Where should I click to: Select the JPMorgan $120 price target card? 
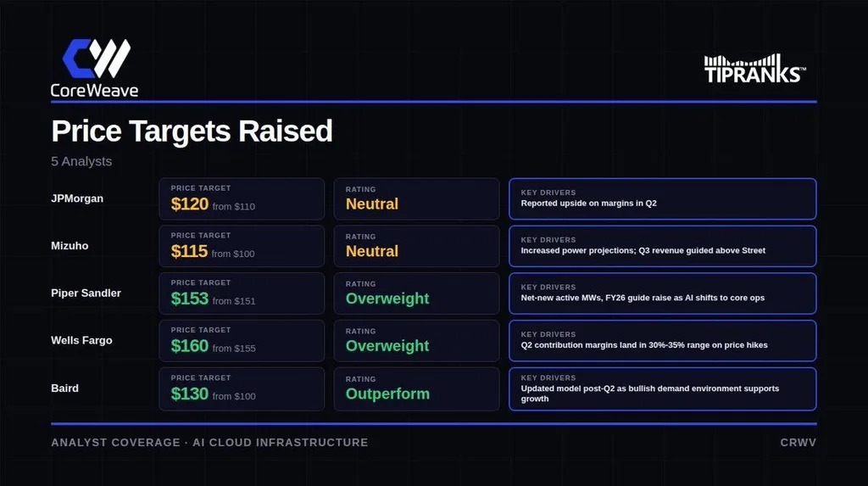(x=242, y=199)
